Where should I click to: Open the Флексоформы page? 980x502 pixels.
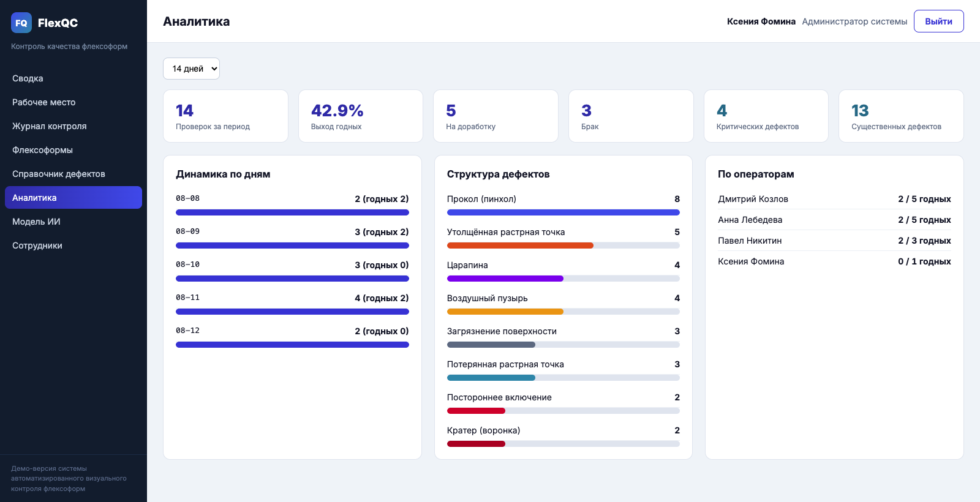pos(73,150)
